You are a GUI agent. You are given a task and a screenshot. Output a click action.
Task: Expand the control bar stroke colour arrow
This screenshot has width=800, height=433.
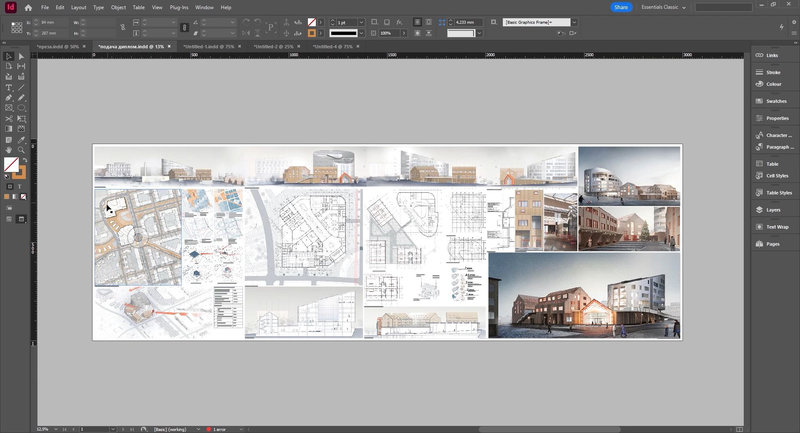click(321, 33)
